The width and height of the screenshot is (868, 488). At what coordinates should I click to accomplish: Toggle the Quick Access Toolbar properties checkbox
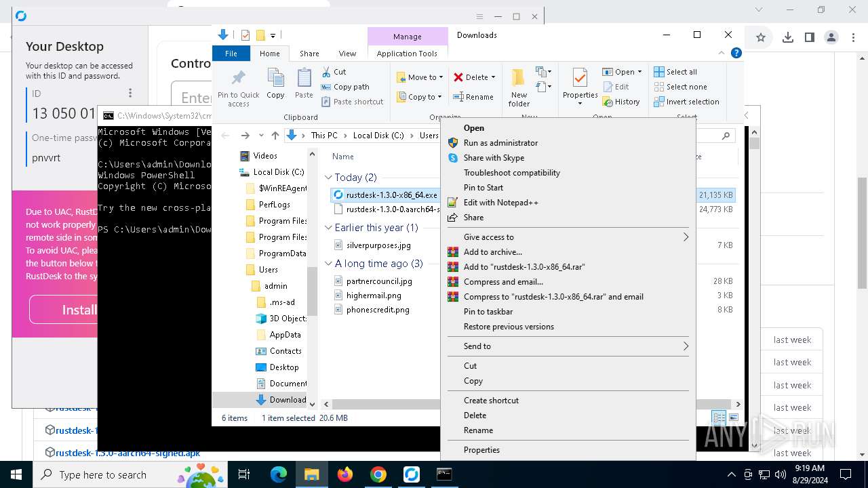(245, 35)
